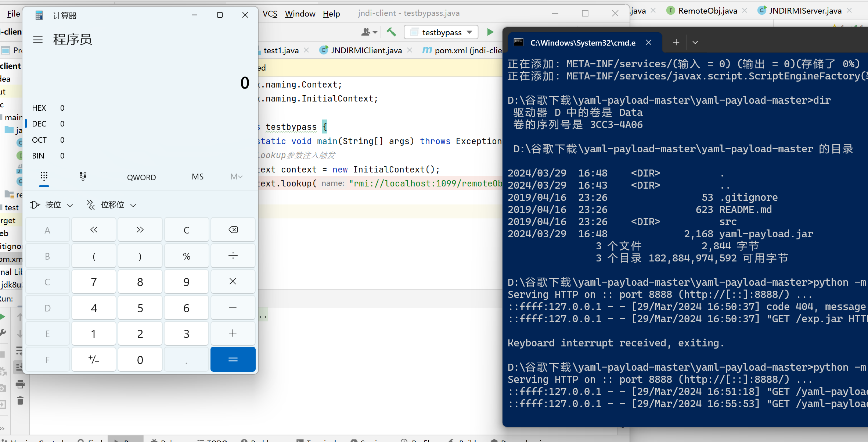Click the close parenthesis key
Image resolution: width=868 pixels, height=442 pixels.
point(140,256)
